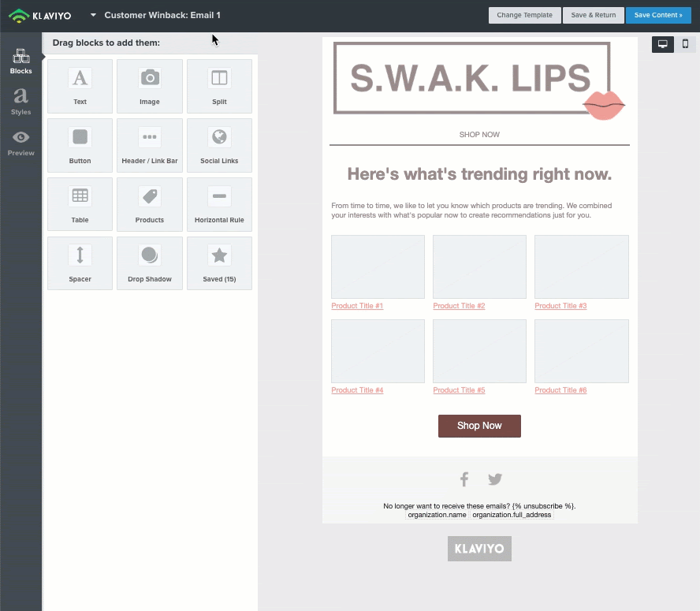
Task: Open the Saved (15) star block
Action: pyautogui.click(x=219, y=263)
